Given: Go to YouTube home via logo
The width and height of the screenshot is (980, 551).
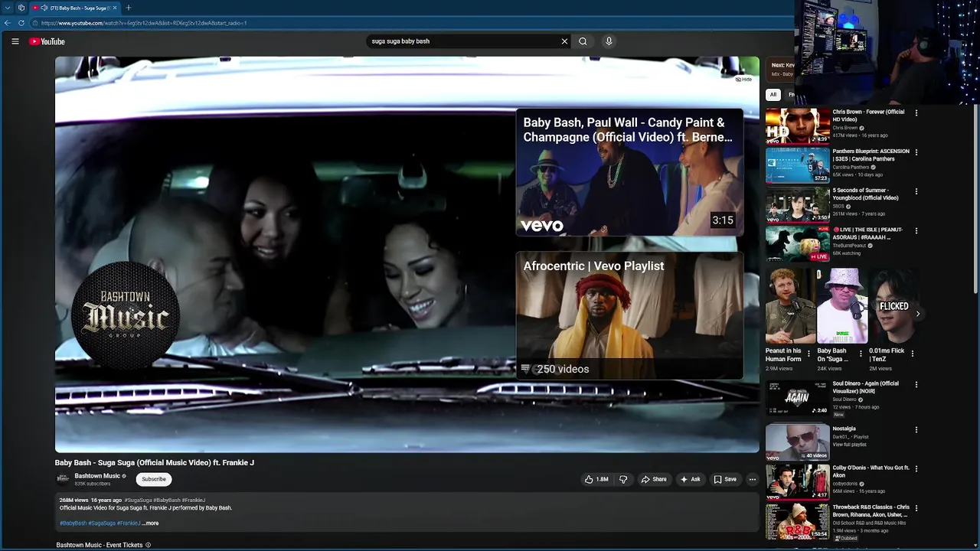Looking at the screenshot, I should 47,41.
